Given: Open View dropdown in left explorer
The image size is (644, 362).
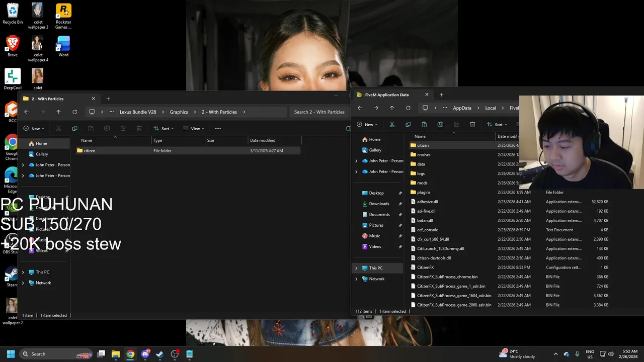Looking at the screenshot, I should pos(193,128).
